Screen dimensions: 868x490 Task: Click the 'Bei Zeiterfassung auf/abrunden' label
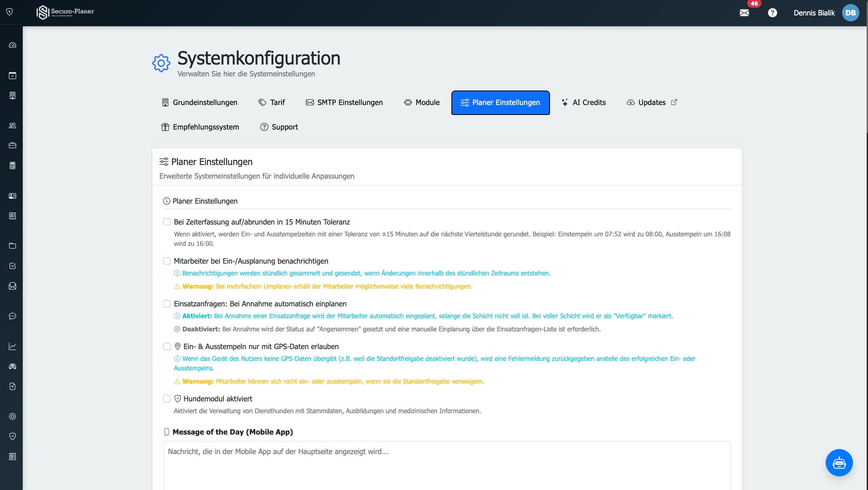[x=262, y=222]
